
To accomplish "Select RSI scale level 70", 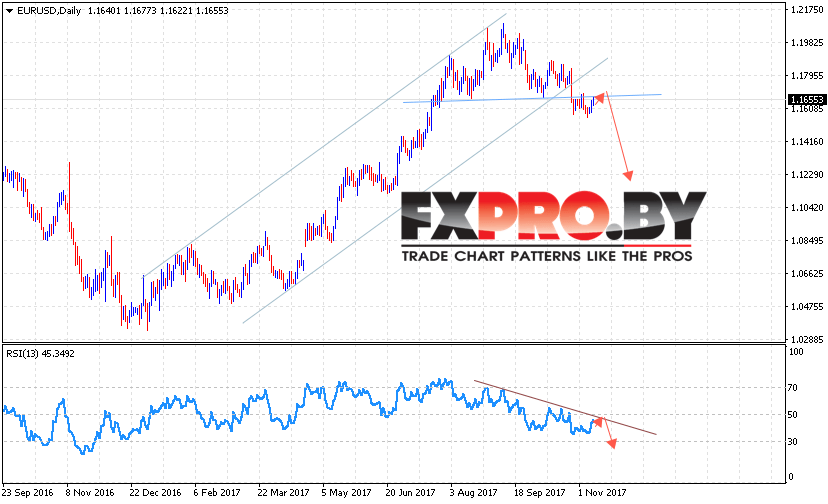I will (x=793, y=388).
